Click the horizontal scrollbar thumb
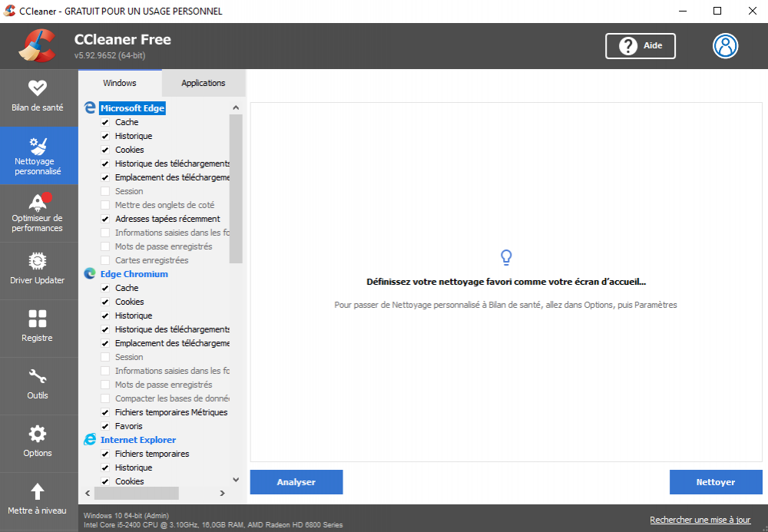This screenshot has width=768, height=532. tap(137, 493)
